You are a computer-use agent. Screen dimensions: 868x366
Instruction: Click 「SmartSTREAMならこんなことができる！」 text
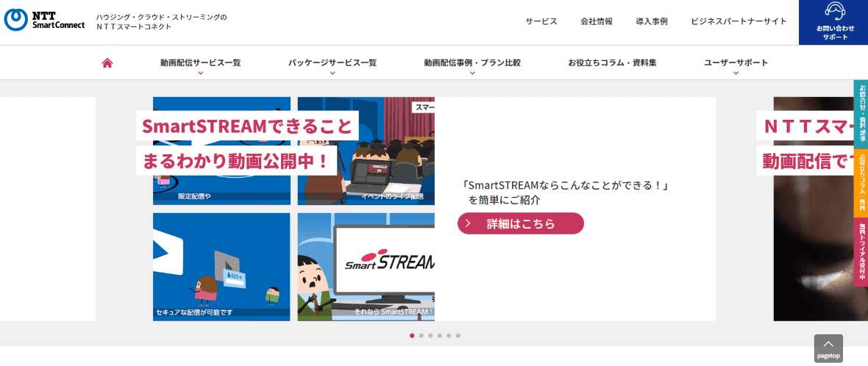point(566,185)
